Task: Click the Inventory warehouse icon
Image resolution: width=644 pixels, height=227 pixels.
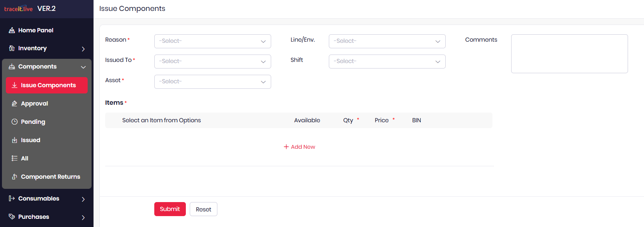Action: (x=12, y=48)
